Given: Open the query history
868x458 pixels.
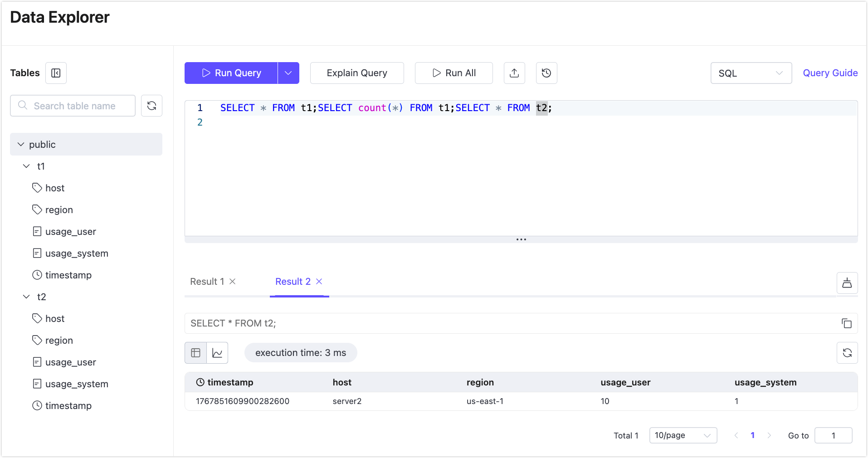Looking at the screenshot, I should 546,73.
